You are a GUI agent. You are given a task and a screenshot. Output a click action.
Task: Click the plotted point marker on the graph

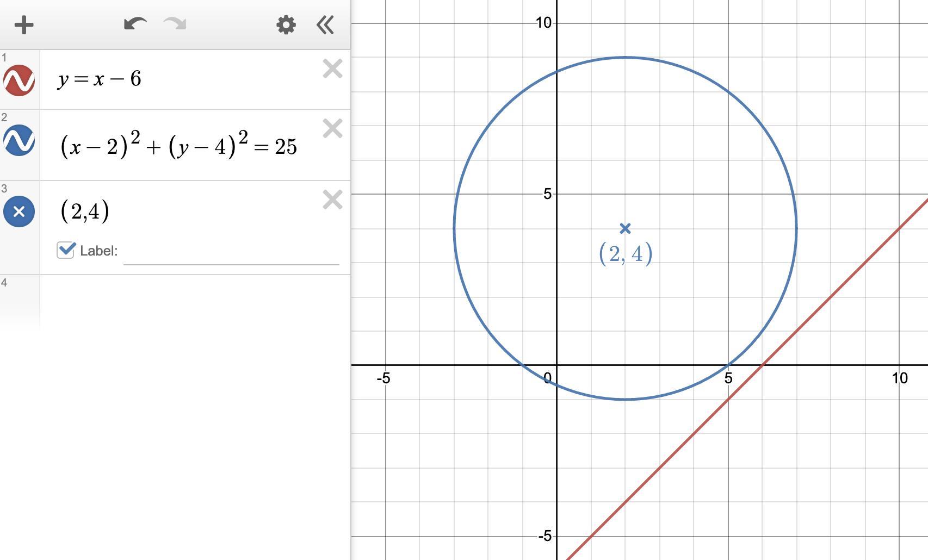(625, 228)
